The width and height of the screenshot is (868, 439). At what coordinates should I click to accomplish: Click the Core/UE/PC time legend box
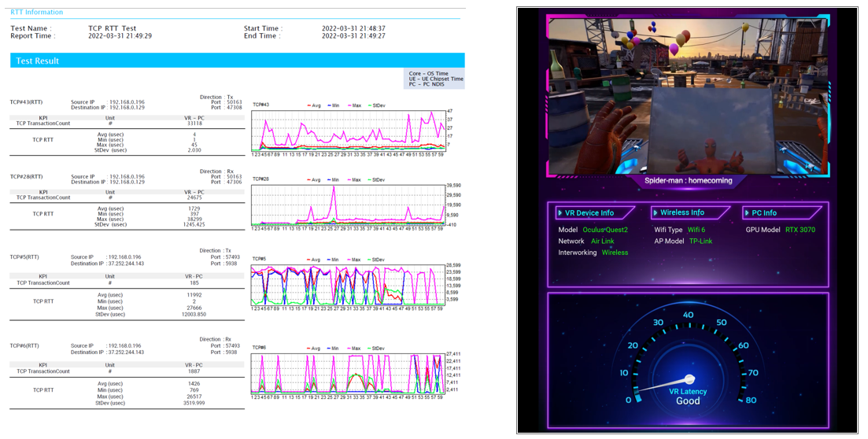pos(434,79)
